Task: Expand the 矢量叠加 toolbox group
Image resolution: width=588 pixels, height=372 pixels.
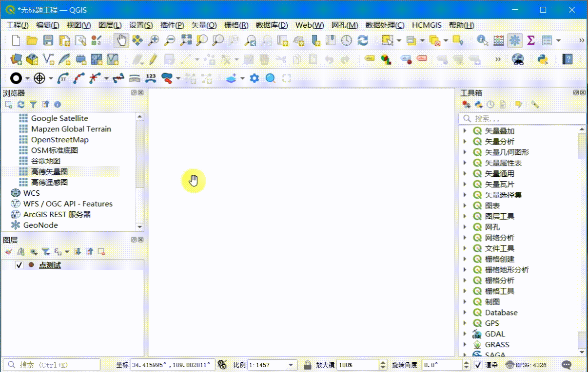Action: 465,131
